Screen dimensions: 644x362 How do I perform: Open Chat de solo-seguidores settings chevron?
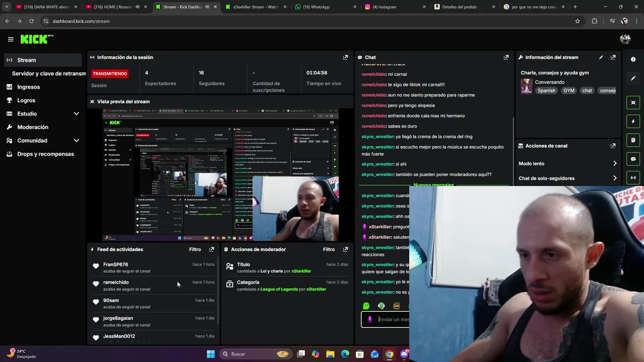(x=614, y=178)
